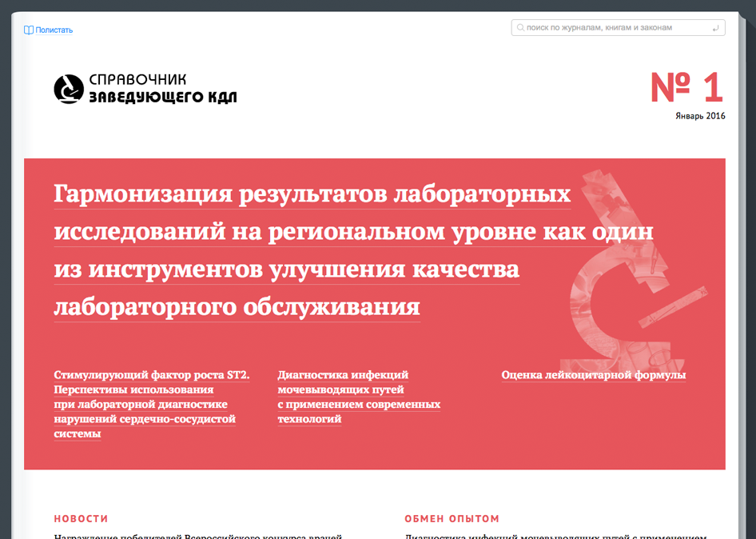Screen dimensions: 756x539
Task: Click the microscope illustration on red banner
Action: click(x=631, y=264)
